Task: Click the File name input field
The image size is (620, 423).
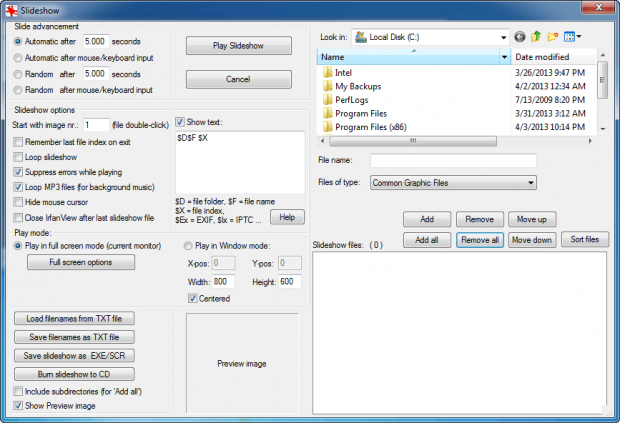Action: (453, 161)
